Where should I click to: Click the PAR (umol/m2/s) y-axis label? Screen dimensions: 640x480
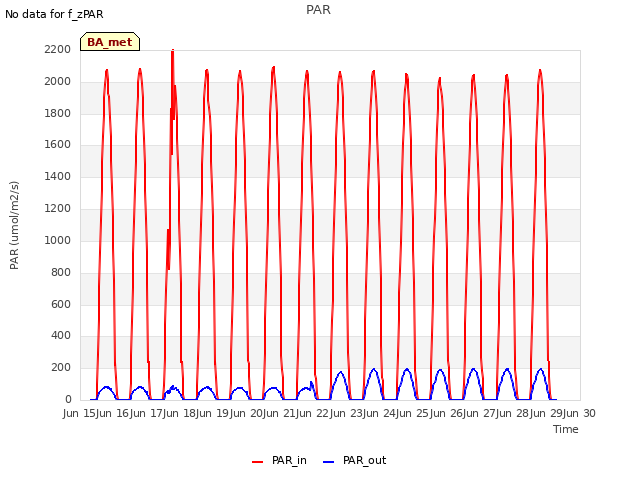[x=14, y=225]
